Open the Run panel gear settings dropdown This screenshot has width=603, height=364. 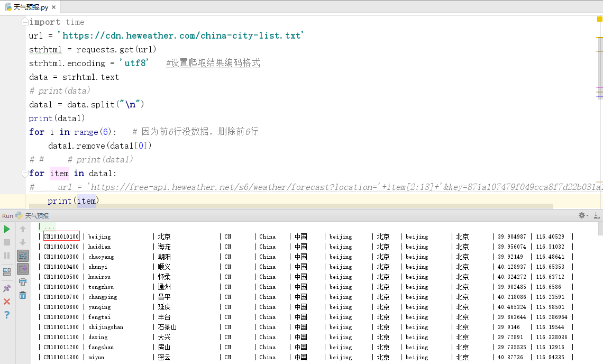(583, 215)
